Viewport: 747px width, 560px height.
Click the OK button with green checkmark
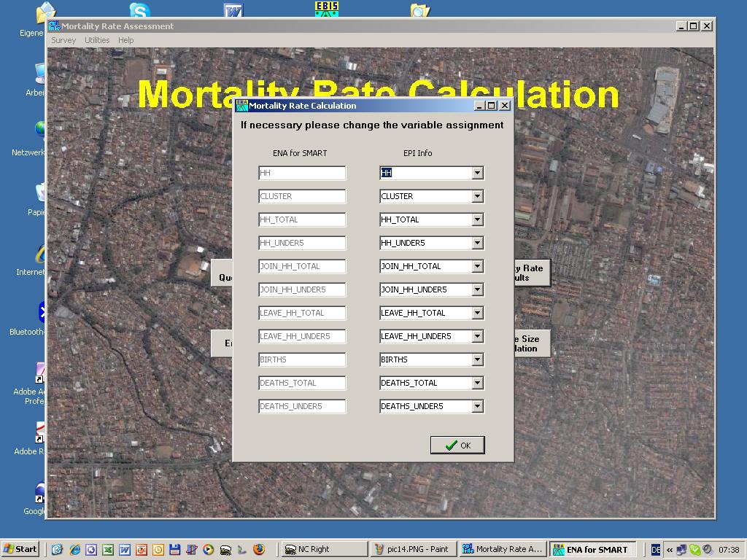coord(457,446)
